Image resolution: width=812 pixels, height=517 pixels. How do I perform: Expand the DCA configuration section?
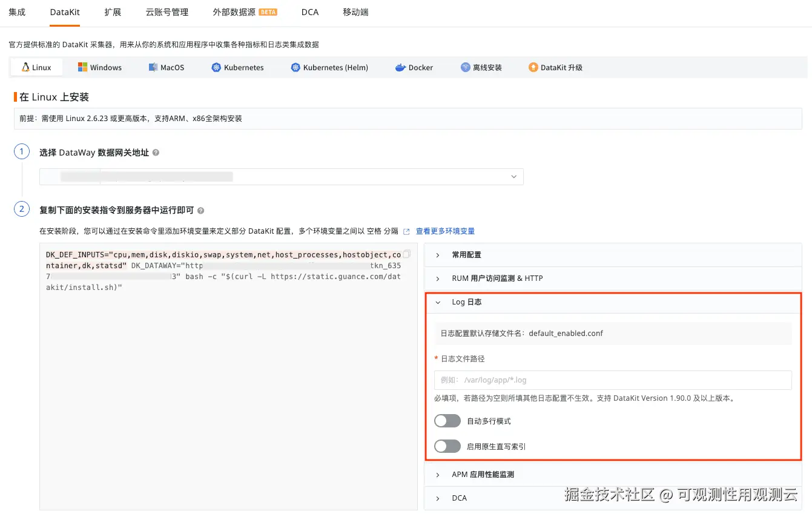[613, 498]
